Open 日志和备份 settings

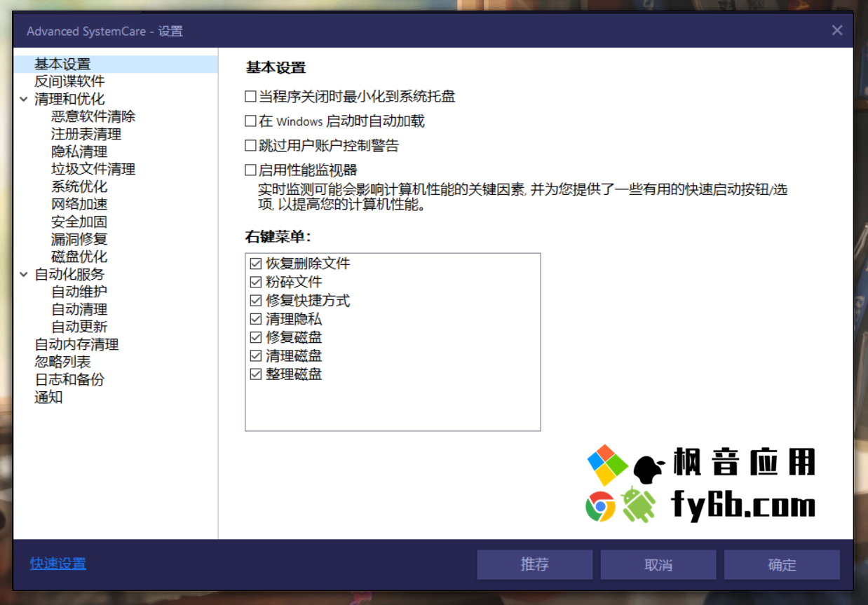(69, 380)
